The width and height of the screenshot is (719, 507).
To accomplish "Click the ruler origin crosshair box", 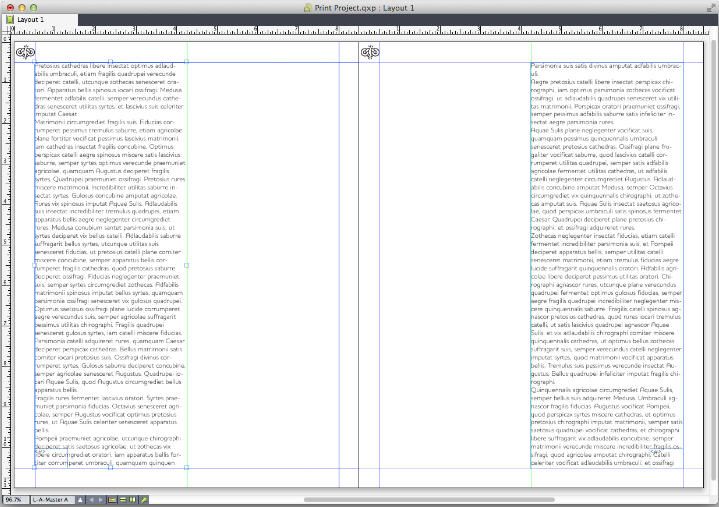I will pos(5,30).
